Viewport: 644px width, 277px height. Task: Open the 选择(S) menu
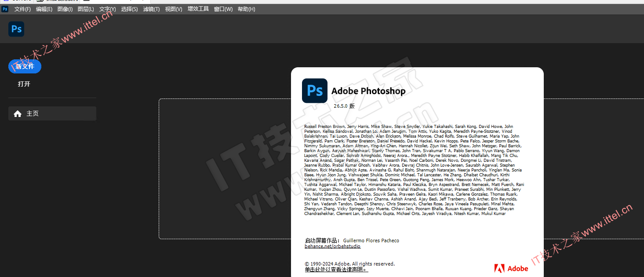coord(129,9)
